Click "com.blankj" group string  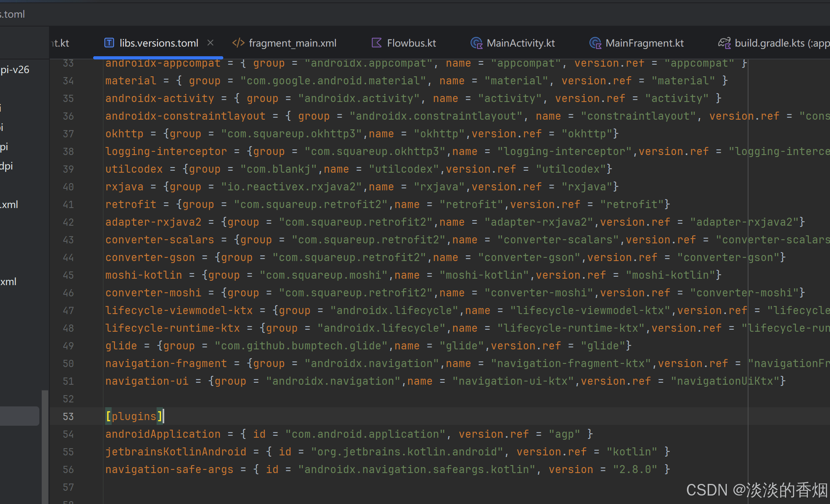tap(279, 169)
